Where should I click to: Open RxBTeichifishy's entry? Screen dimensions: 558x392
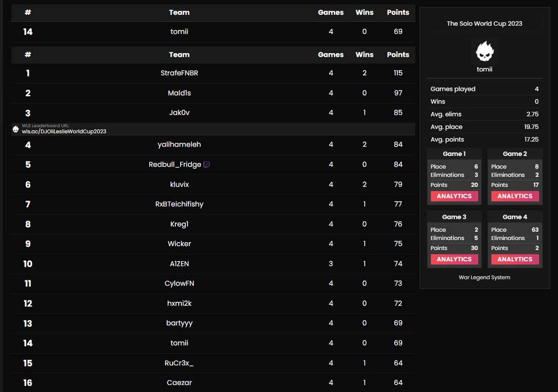coord(179,204)
